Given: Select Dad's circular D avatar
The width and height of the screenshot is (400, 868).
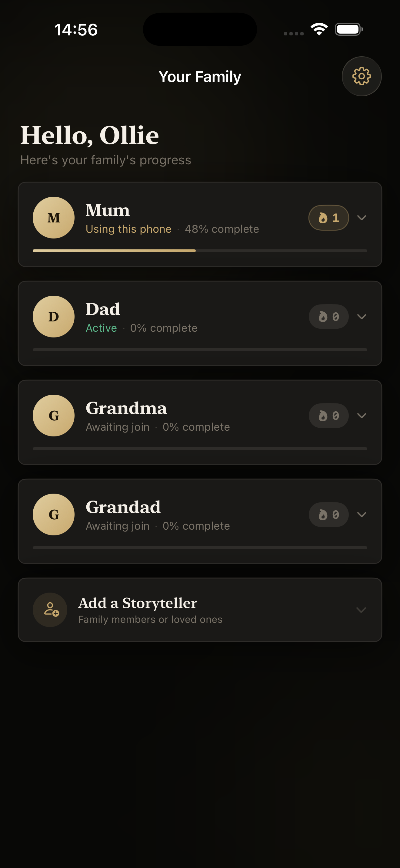Looking at the screenshot, I should [53, 317].
